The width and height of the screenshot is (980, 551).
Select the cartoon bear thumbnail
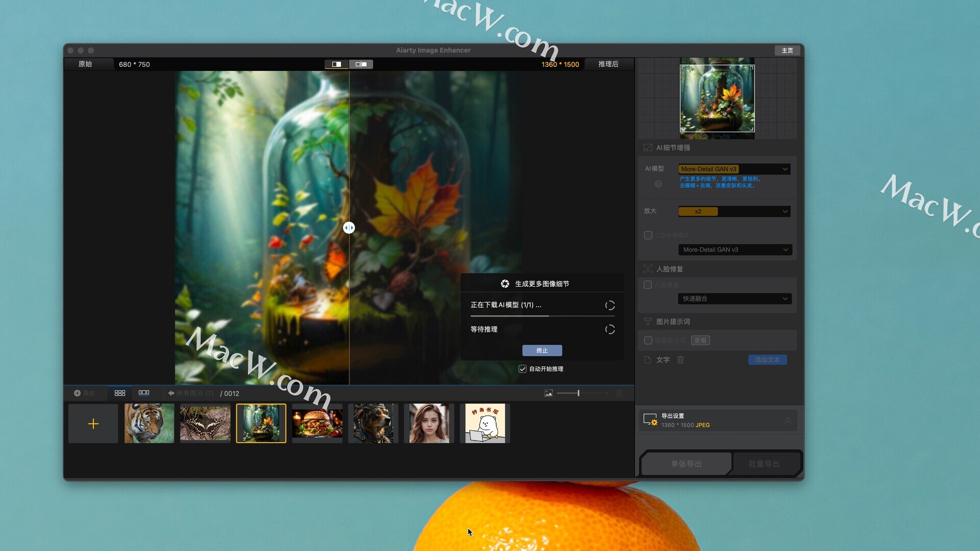485,423
